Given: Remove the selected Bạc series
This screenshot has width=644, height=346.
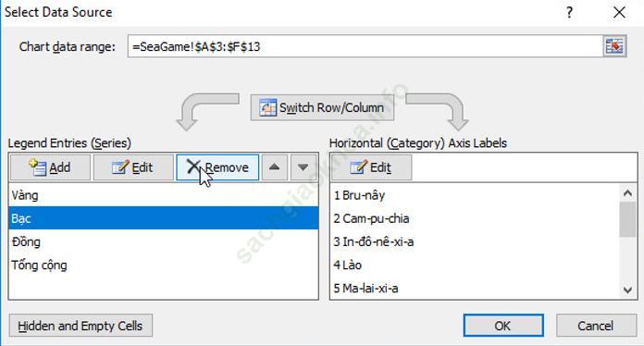Looking at the screenshot, I should pyautogui.click(x=217, y=167).
